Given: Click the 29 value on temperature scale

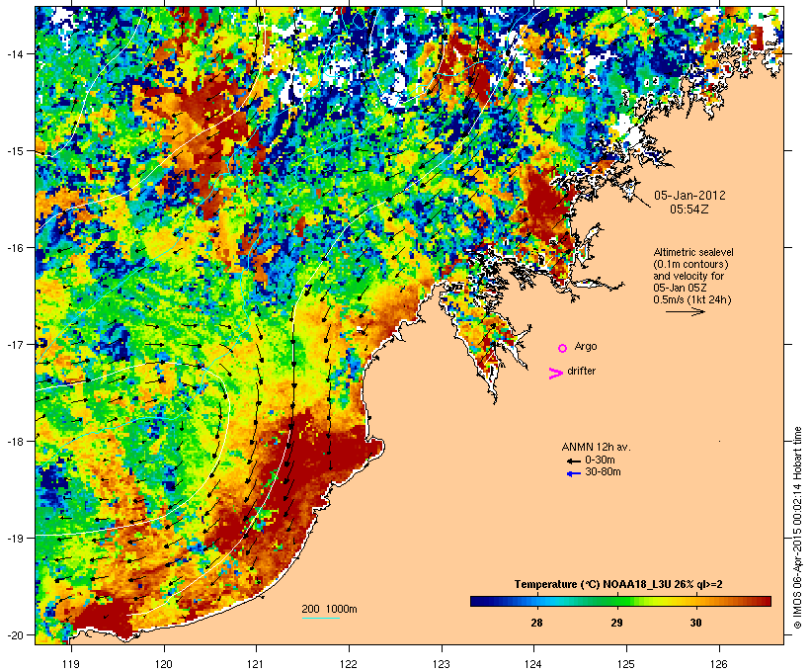Looking at the screenshot, I should pyautogui.click(x=616, y=623).
